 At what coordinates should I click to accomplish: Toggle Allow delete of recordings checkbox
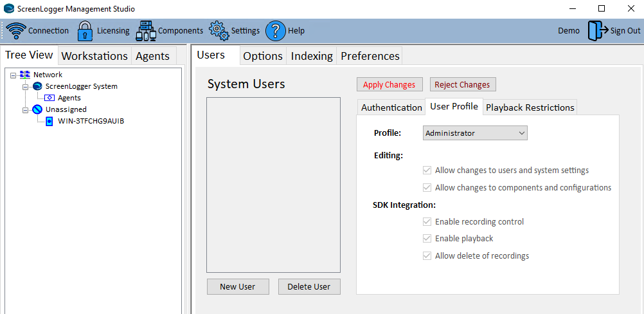(427, 256)
